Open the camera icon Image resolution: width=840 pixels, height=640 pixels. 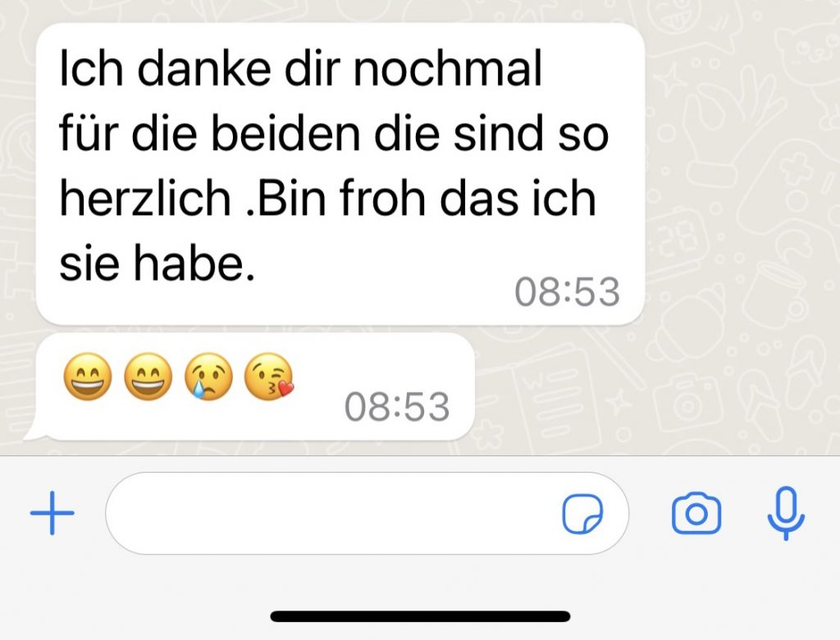point(696,514)
